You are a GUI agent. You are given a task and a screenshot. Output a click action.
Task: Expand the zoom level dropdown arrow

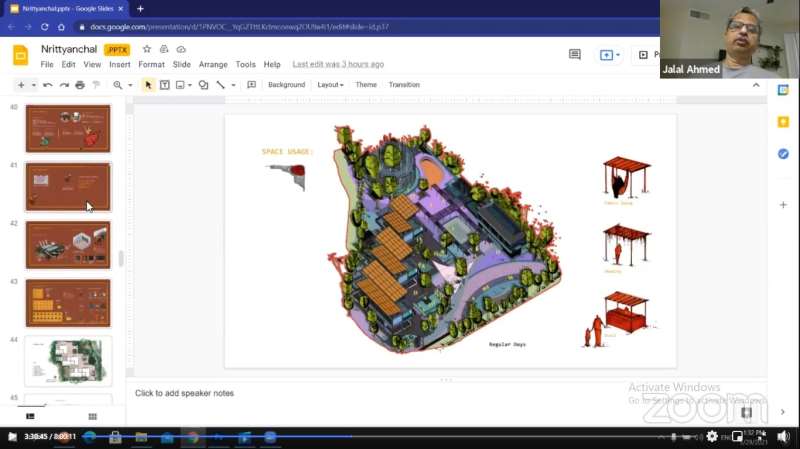[x=130, y=85]
